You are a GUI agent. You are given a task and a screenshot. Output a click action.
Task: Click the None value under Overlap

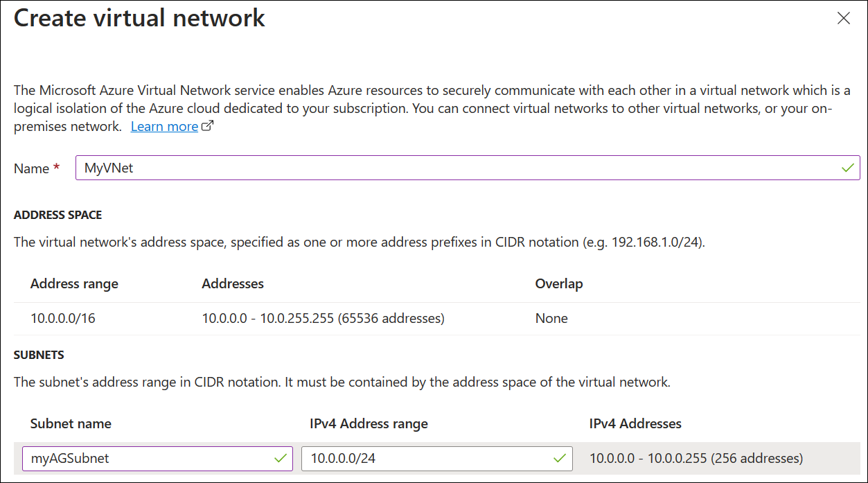[551, 318]
